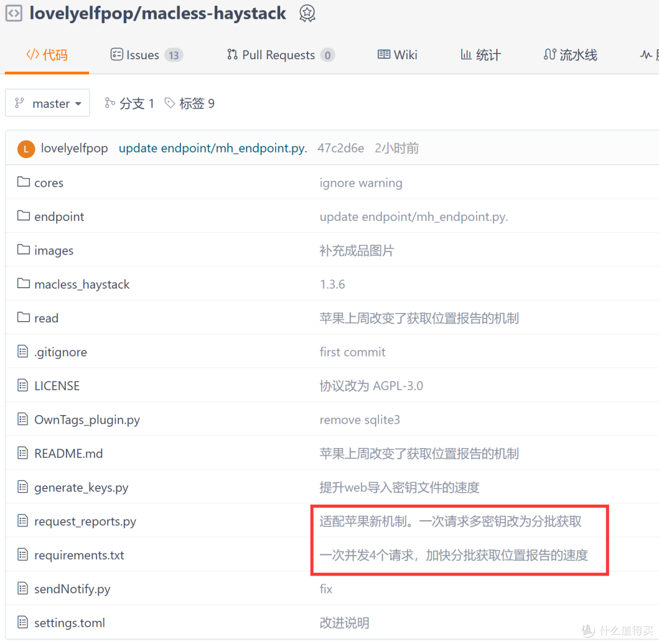Expand the master branch dropdown
Screen dimensions: 659x644
pos(48,103)
